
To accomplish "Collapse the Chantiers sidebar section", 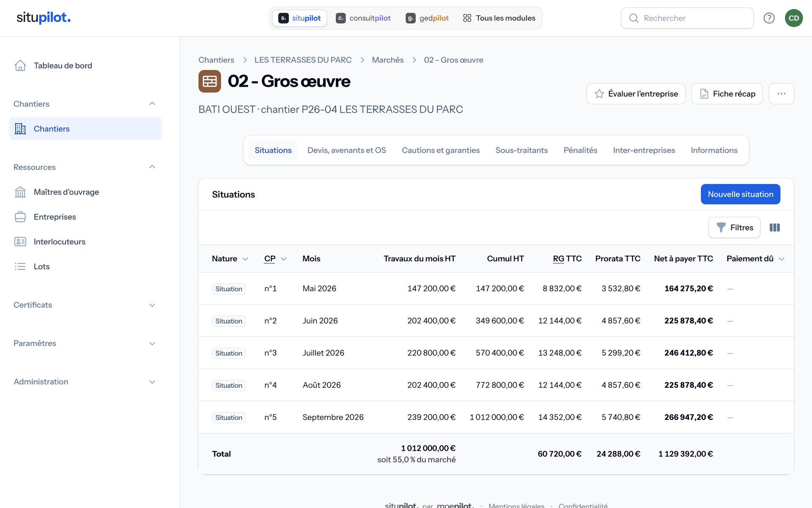I will pyautogui.click(x=152, y=104).
